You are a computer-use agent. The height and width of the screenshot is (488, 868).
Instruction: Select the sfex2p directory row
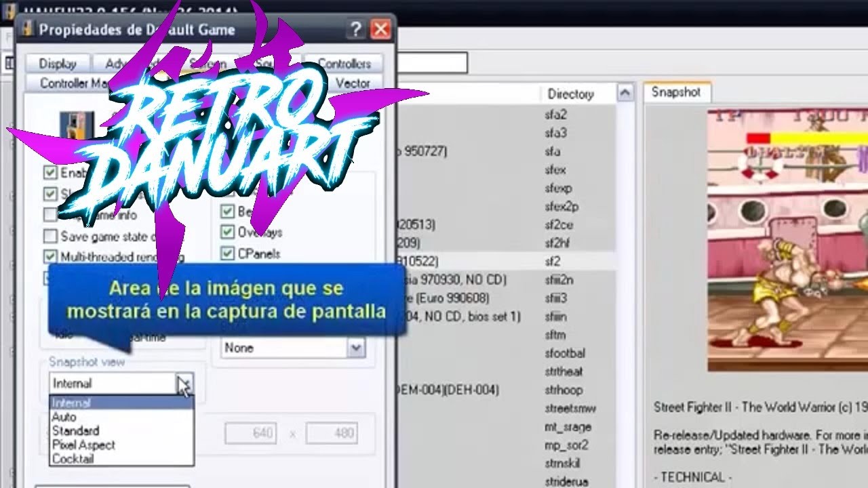(x=561, y=206)
